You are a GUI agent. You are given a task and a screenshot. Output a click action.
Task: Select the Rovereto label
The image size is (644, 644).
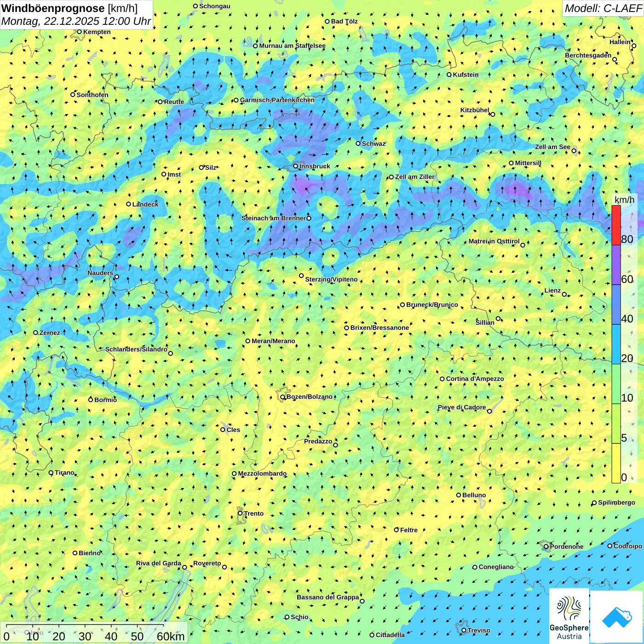207,563
